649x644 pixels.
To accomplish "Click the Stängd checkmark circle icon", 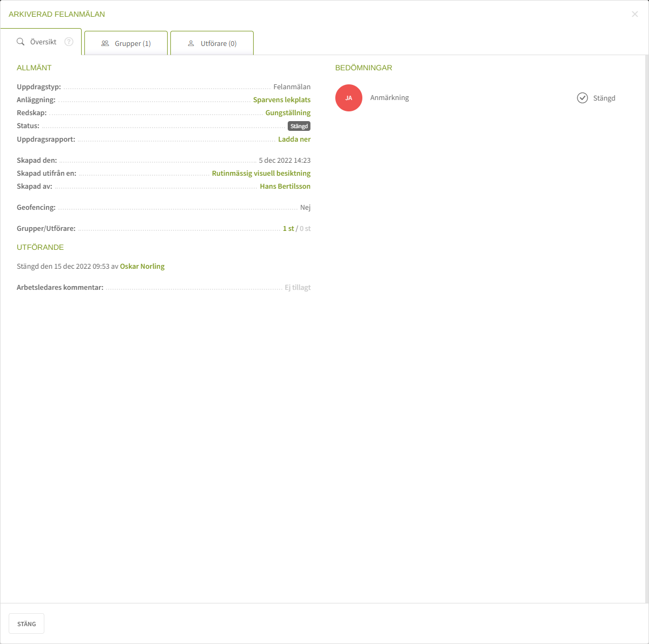I will [582, 98].
